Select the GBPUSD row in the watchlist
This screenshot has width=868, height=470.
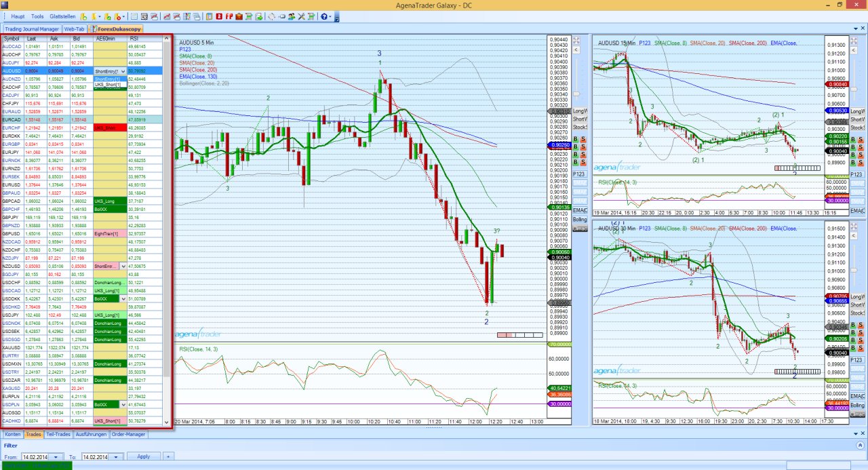(x=82, y=233)
